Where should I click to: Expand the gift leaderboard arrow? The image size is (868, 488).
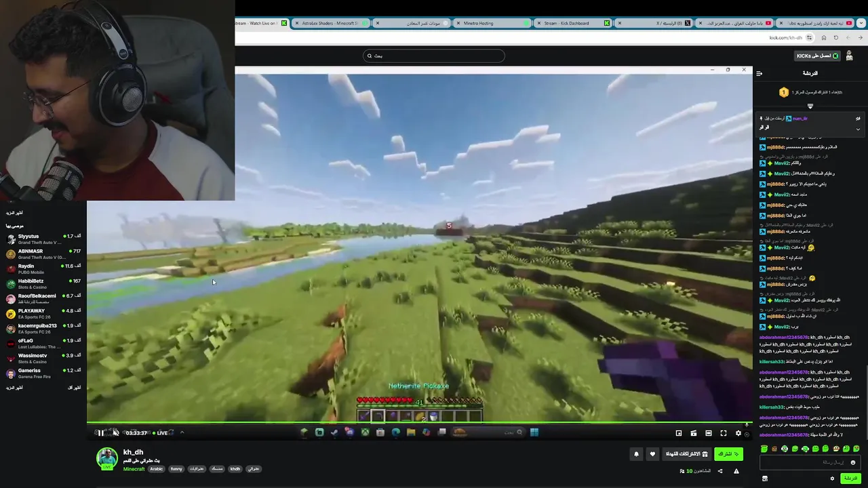[x=810, y=106]
